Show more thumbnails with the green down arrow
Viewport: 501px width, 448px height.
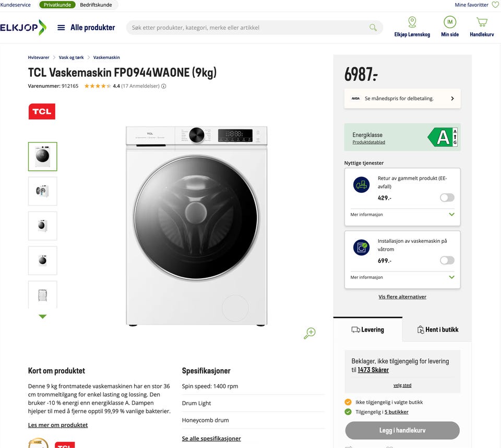coord(42,316)
